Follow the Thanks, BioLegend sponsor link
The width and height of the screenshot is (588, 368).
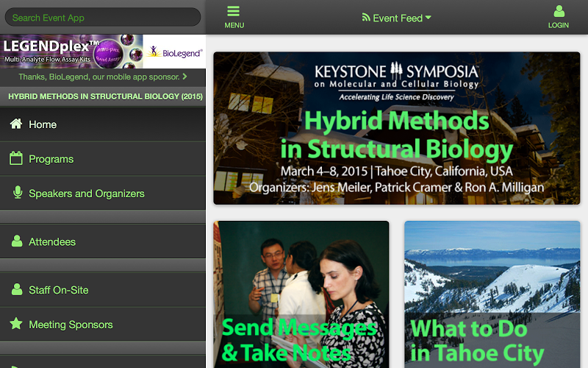pos(103,77)
